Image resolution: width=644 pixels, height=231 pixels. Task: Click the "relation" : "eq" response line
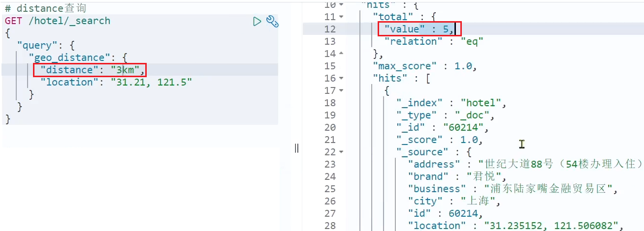pos(433,41)
